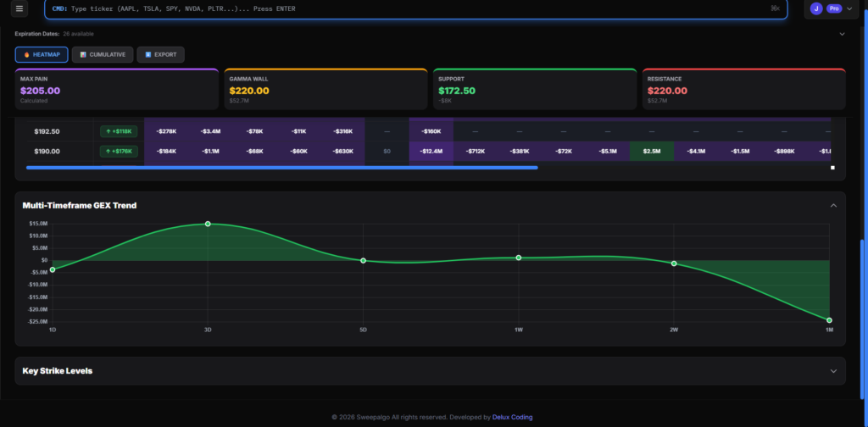Click the 1W data point on trend line

pos(519,258)
